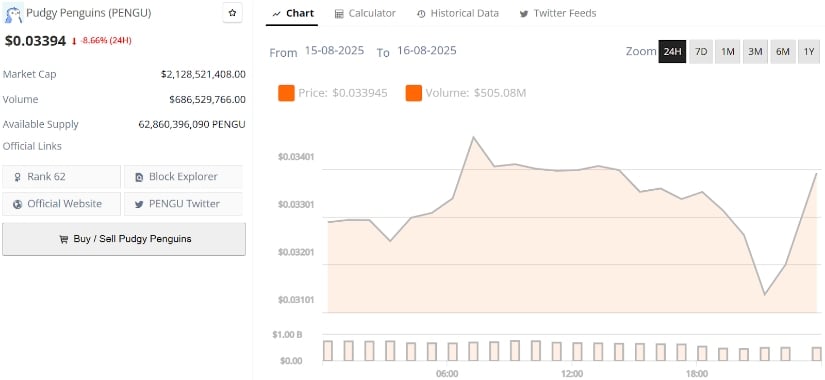Click the $1.00 B volume axis label
The width and height of the screenshot is (825, 380).
tap(287, 335)
